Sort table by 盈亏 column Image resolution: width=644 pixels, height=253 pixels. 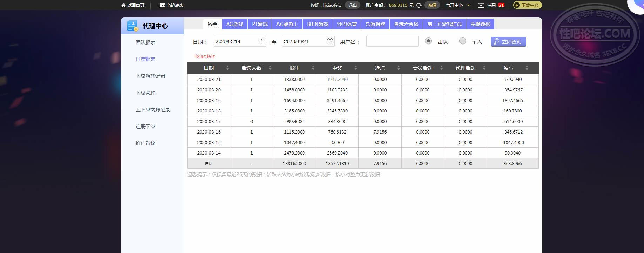tap(527, 68)
